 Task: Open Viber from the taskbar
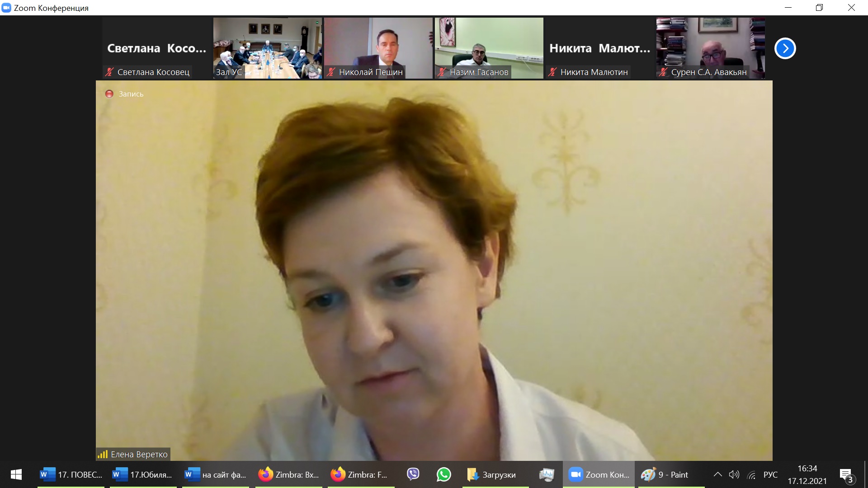tap(413, 474)
